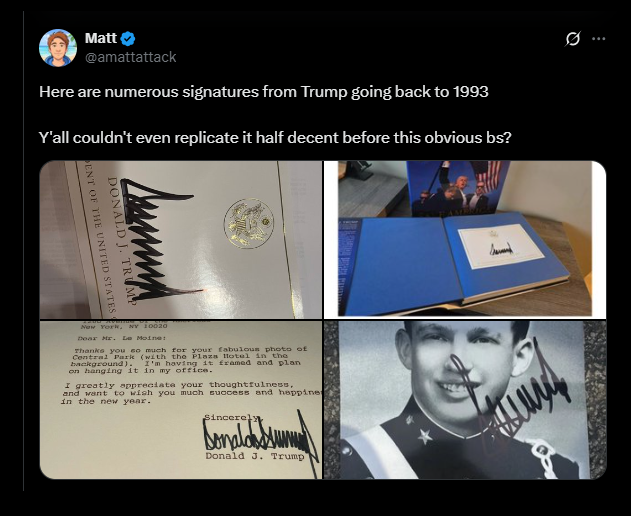Click the "Sincerely" closing in the letter
The width and height of the screenshot is (631, 516).
pos(231,417)
